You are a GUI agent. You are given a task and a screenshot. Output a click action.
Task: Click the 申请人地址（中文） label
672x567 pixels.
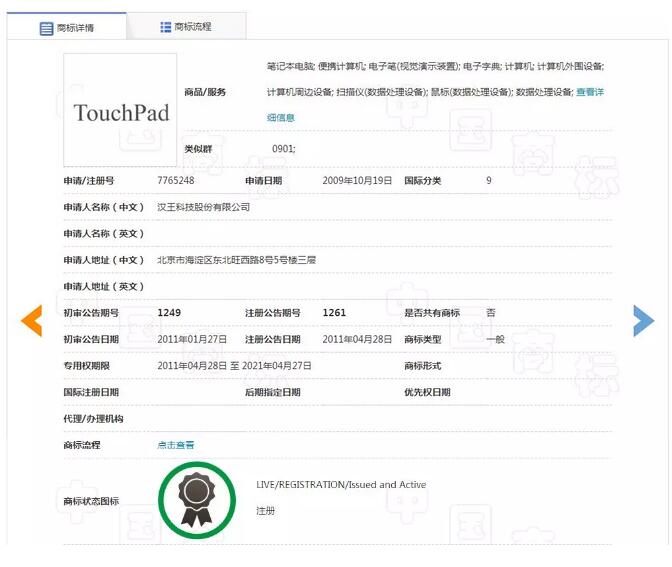103,260
